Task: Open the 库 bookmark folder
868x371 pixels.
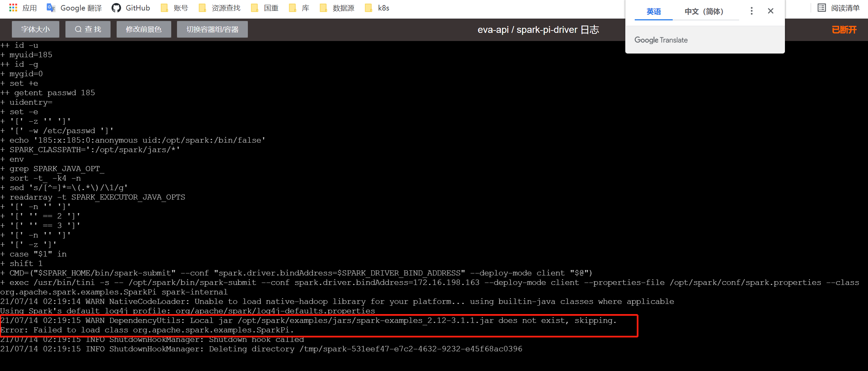Action: click(x=299, y=8)
